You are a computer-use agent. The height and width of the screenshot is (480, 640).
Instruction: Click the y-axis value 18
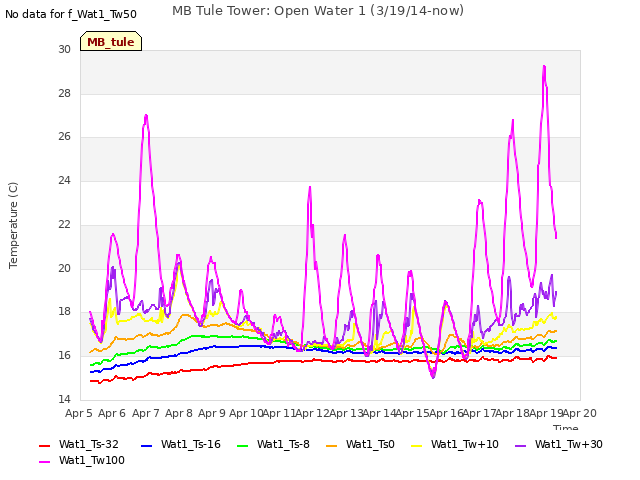point(64,311)
